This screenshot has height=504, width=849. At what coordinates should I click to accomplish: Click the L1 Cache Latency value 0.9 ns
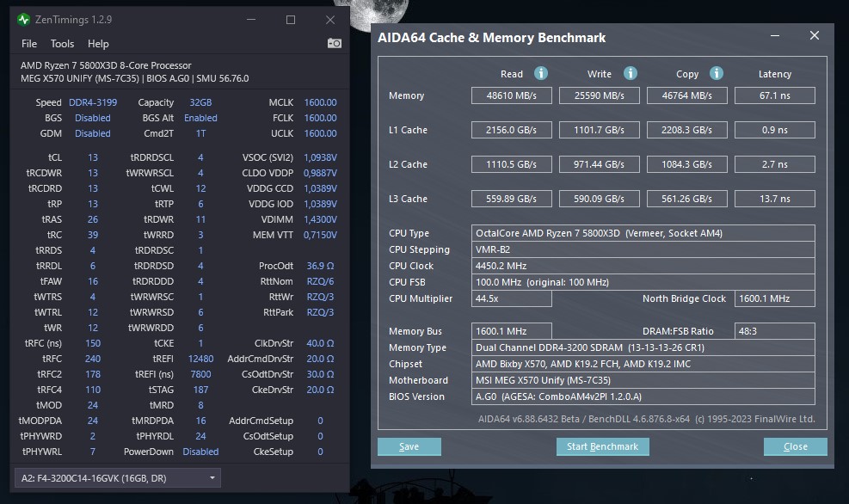point(775,130)
